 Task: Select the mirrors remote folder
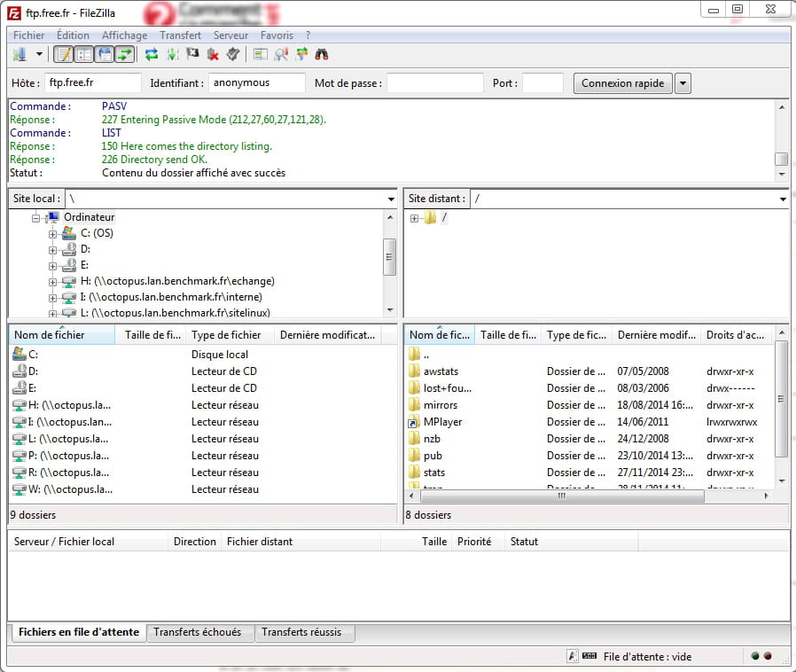(588, 405)
